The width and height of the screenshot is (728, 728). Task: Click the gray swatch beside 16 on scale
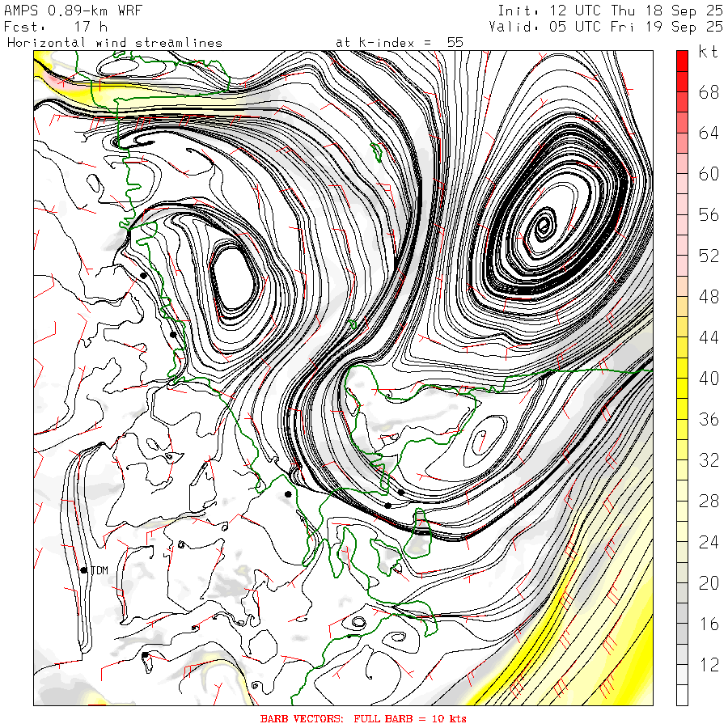(682, 623)
